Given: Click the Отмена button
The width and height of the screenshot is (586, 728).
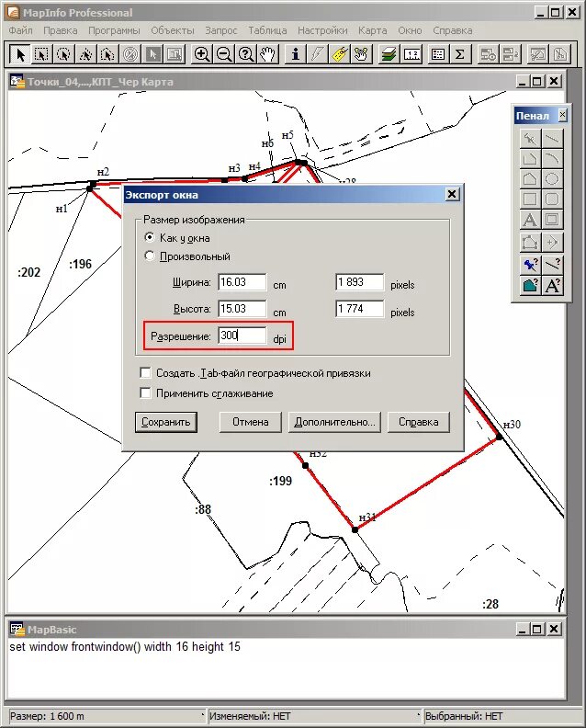Looking at the screenshot, I should tap(251, 422).
